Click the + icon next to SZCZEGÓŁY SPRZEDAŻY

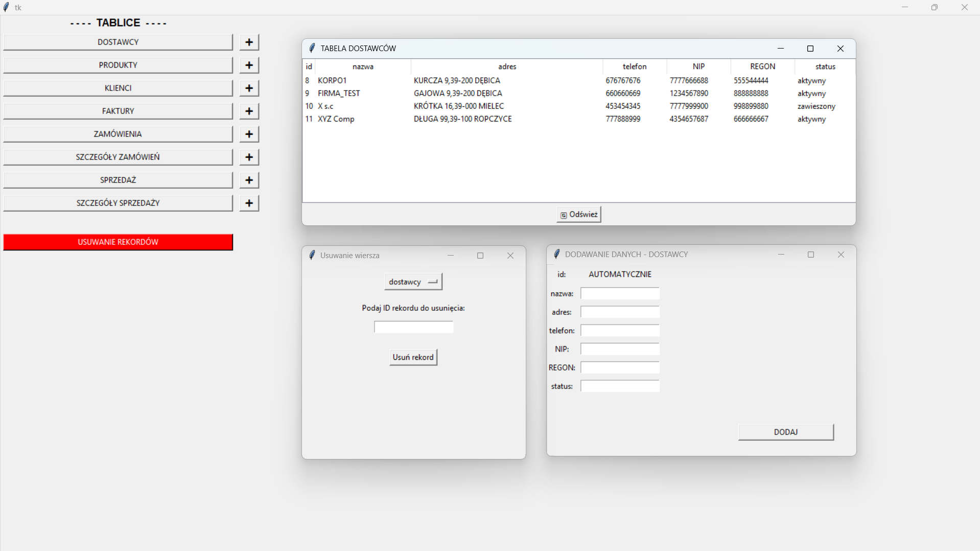coord(249,203)
